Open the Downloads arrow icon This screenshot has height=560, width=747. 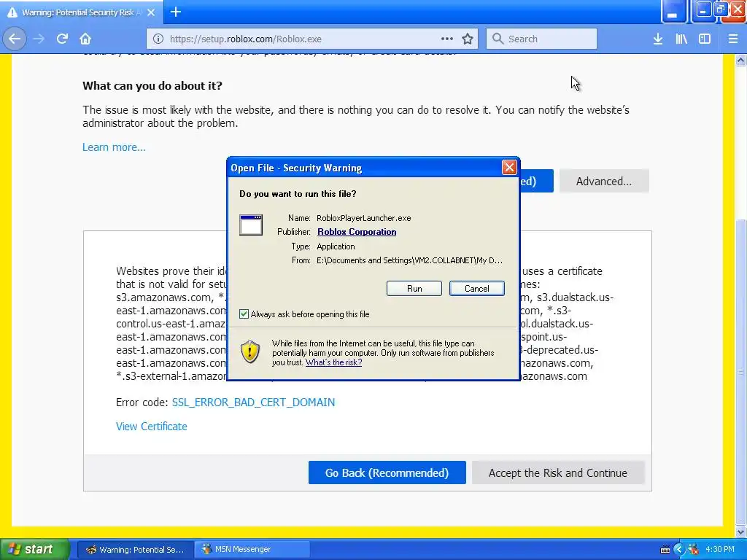658,39
